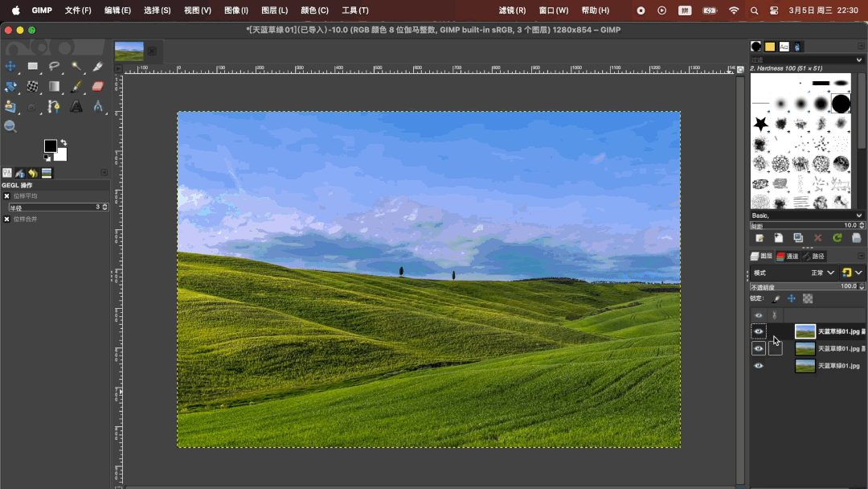Click the brush spacing 10.0 stepper arrows
Screen dimensions: 868x489
pyautogui.click(x=862, y=225)
